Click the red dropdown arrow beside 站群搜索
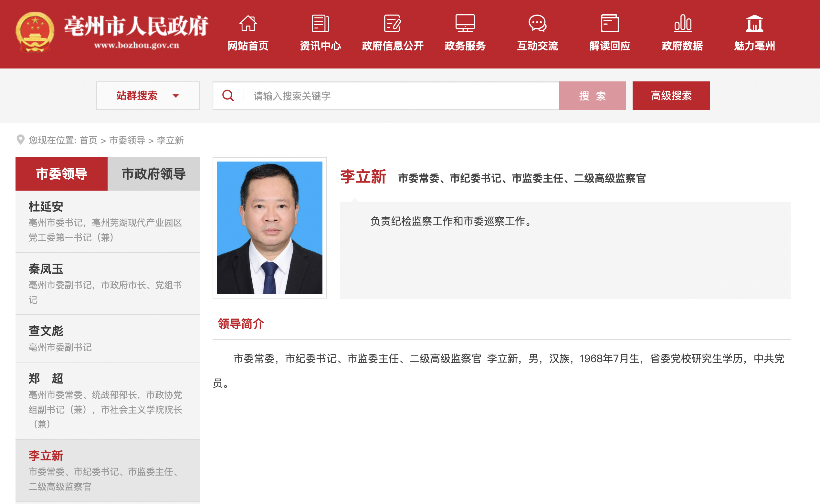 point(176,96)
